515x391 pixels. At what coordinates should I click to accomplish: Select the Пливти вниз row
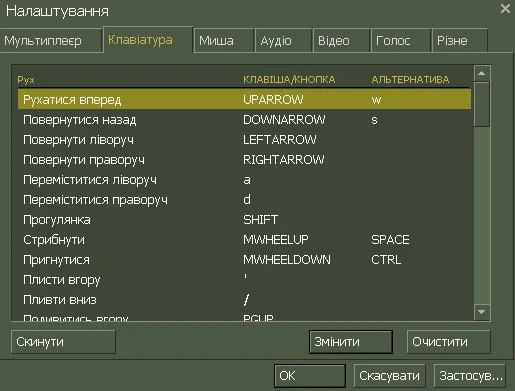244,300
